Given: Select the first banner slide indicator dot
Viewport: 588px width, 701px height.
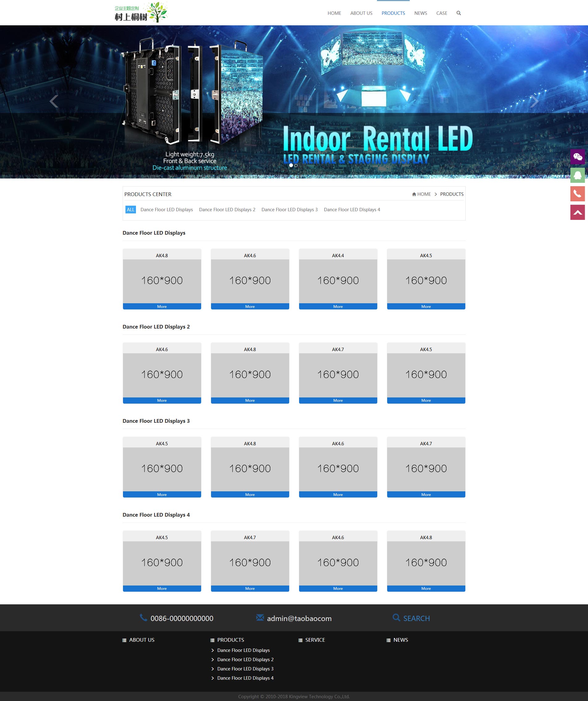Looking at the screenshot, I should [291, 165].
